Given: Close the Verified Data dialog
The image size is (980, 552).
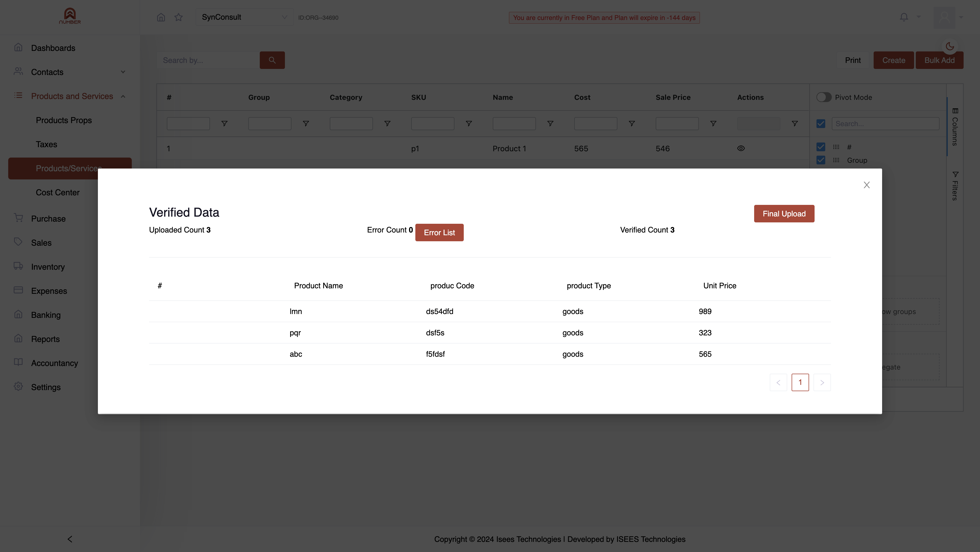Looking at the screenshot, I should pyautogui.click(x=867, y=185).
